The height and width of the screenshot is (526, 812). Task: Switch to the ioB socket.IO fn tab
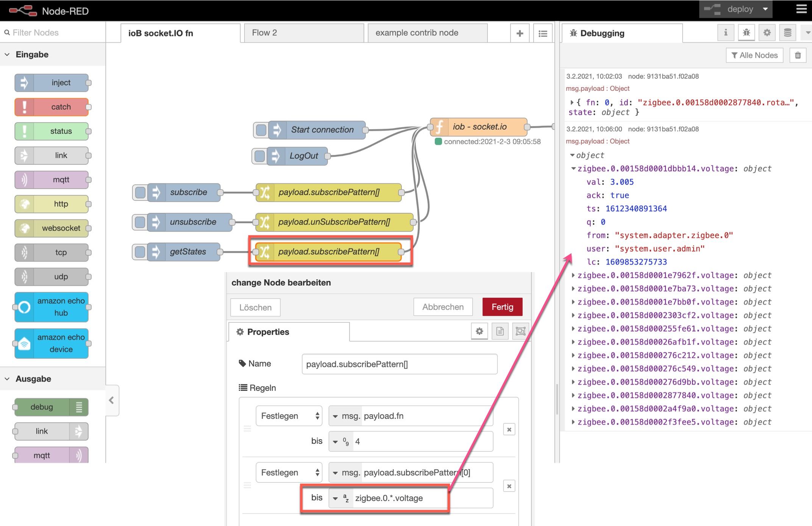[180, 33]
